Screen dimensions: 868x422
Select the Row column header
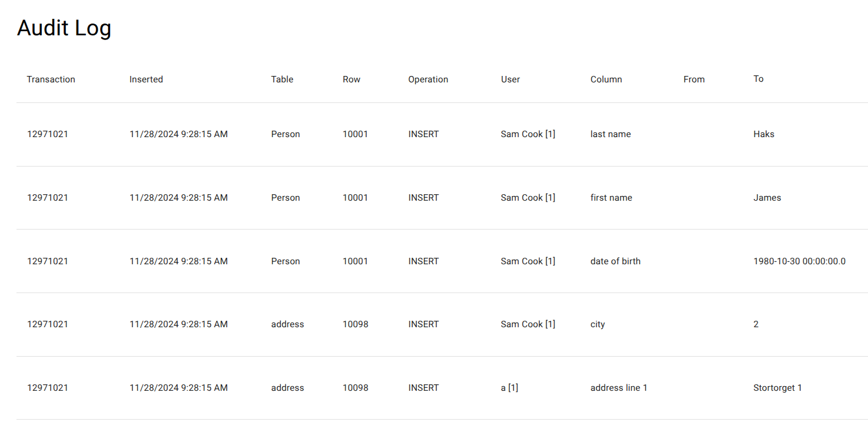(x=352, y=79)
